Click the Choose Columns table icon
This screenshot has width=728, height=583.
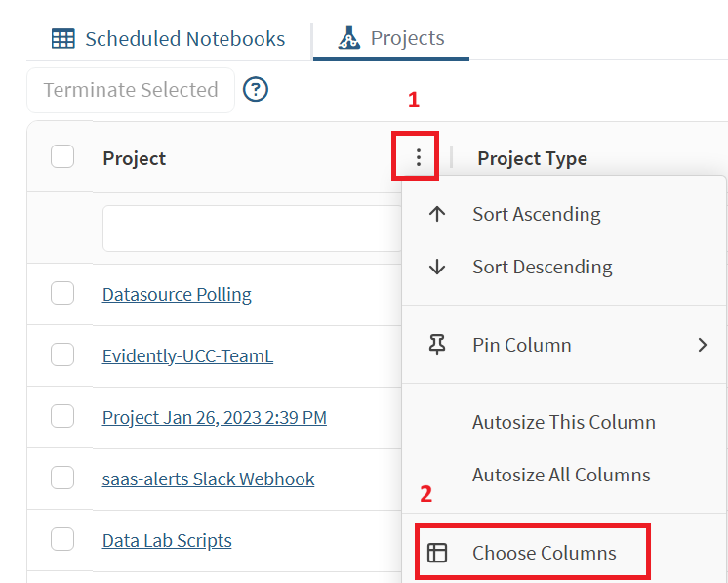[437, 553]
